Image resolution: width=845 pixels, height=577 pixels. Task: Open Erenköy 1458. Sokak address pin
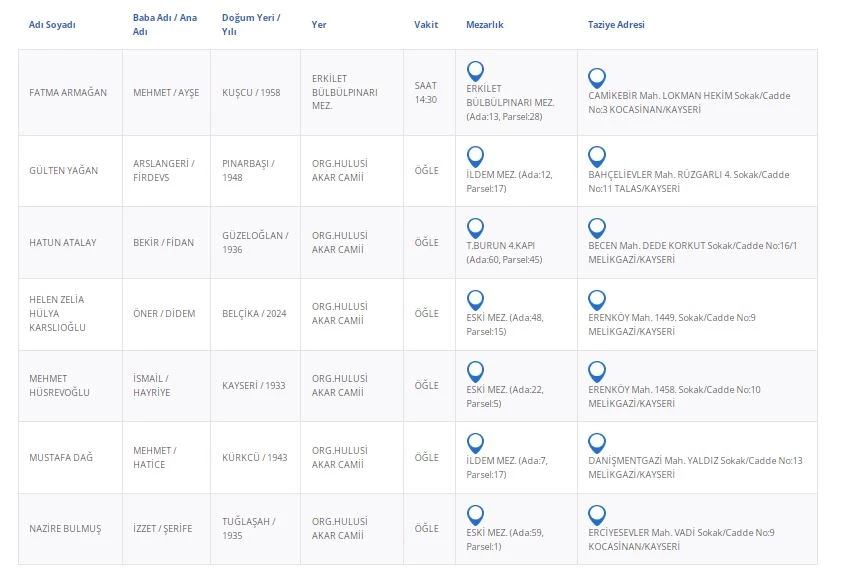(x=597, y=372)
